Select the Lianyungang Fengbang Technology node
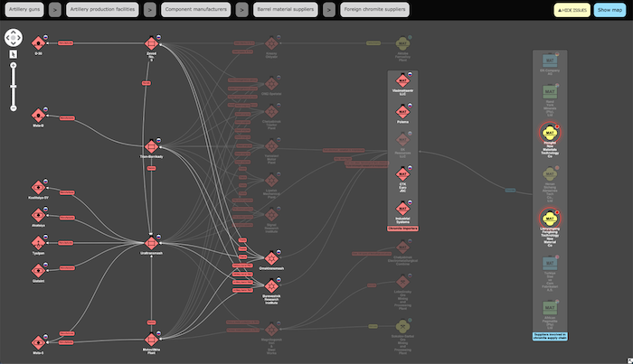This screenshot has width=633, height=364. click(x=550, y=219)
